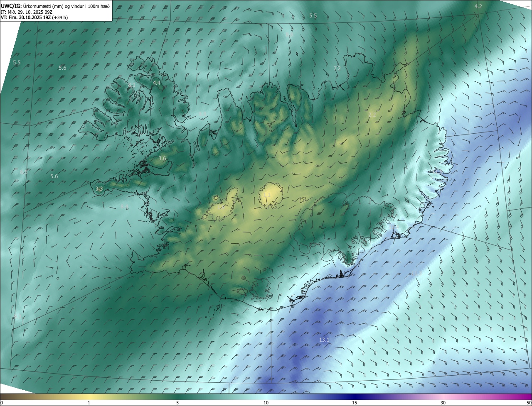Select the map value label 7.2

(x=337, y=68)
